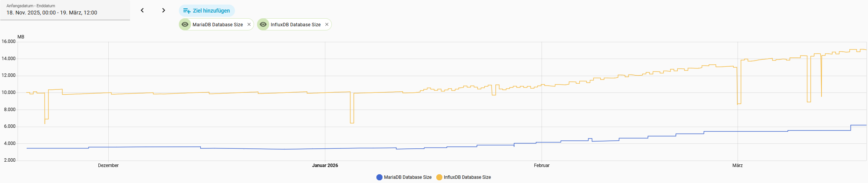The width and height of the screenshot is (868, 183).
Task: Toggle MariaDB Database Size in chart legend
Action: (407, 177)
